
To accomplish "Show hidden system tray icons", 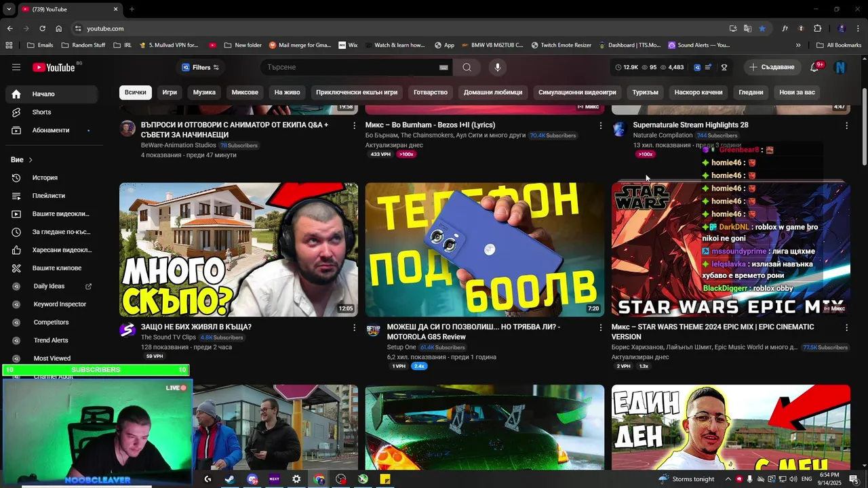I will click(x=728, y=479).
